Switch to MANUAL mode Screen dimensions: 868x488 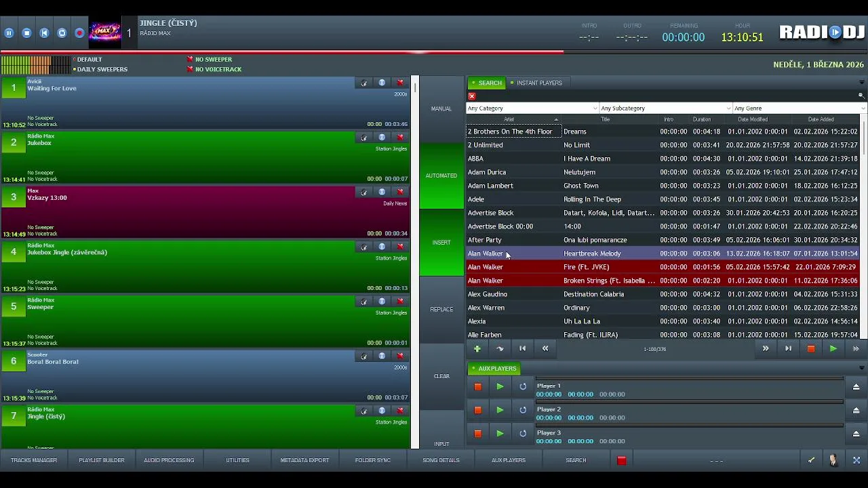(441, 108)
